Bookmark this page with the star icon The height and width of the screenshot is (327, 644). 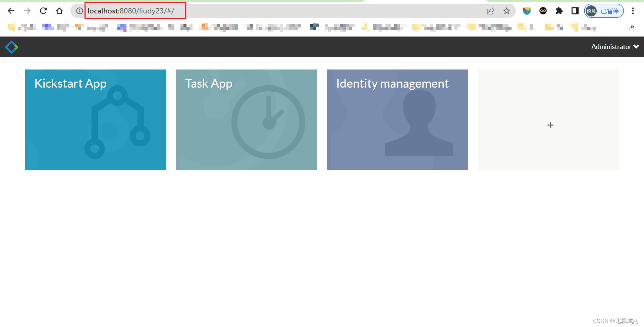506,11
